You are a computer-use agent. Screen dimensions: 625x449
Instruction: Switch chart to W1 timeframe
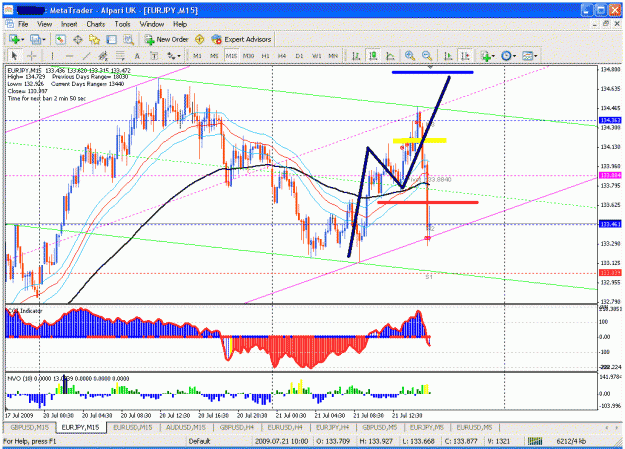point(316,56)
